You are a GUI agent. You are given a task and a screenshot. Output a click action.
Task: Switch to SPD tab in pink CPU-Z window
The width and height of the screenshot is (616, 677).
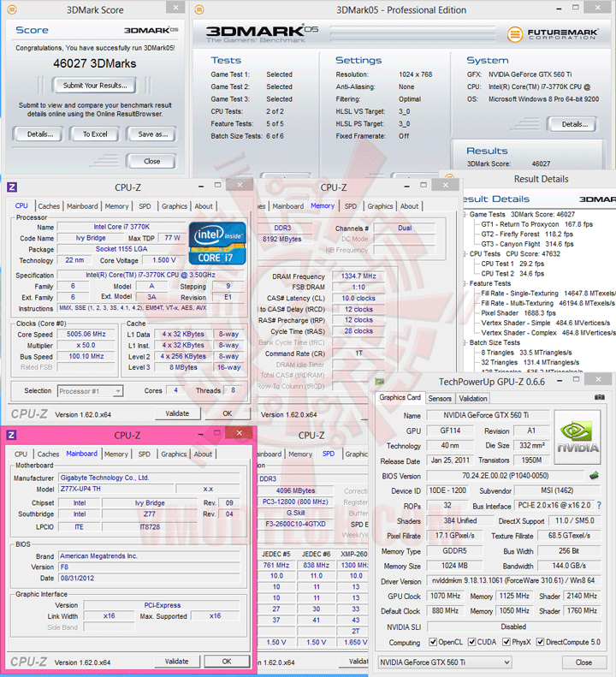tap(145, 454)
